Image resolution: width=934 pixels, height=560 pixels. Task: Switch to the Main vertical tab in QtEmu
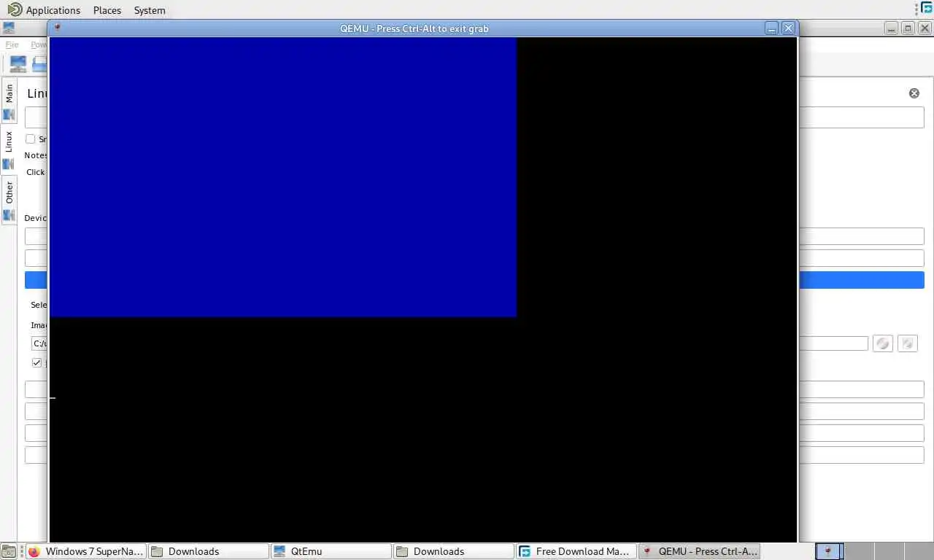[9, 101]
